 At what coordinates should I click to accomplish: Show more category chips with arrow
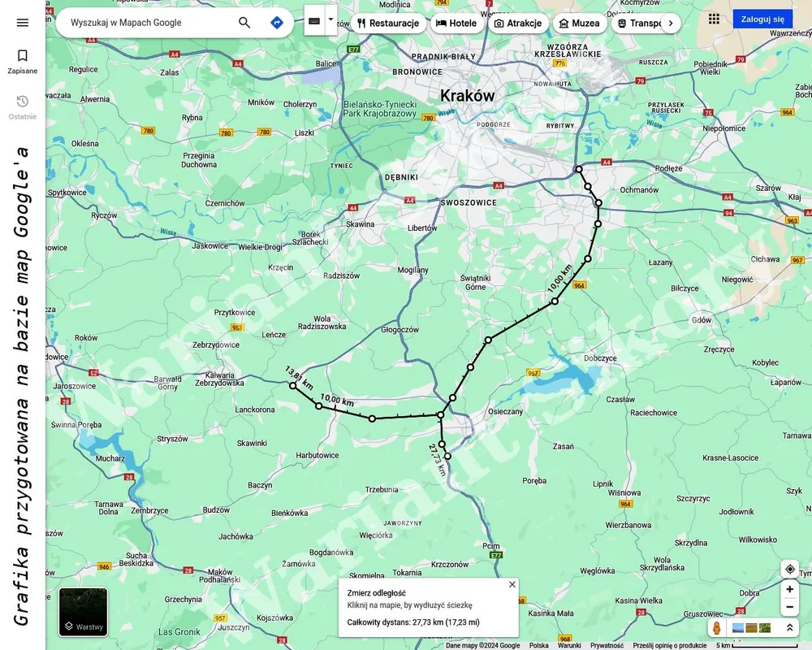671,24
